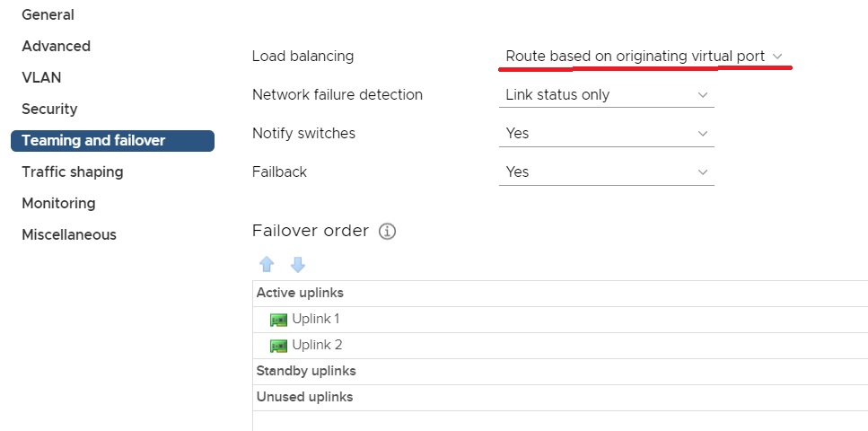
Task: Click the Uplink 2 network adapter icon
Action: tap(278, 346)
